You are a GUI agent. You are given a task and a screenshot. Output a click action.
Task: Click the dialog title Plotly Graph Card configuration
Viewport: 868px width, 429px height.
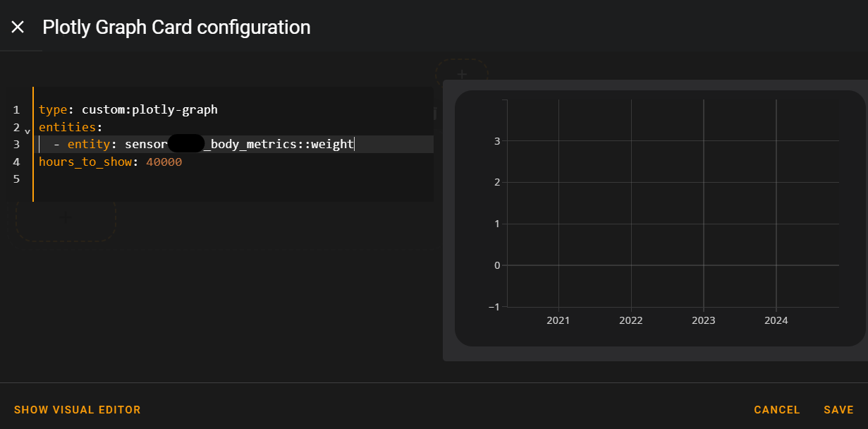coord(176,27)
